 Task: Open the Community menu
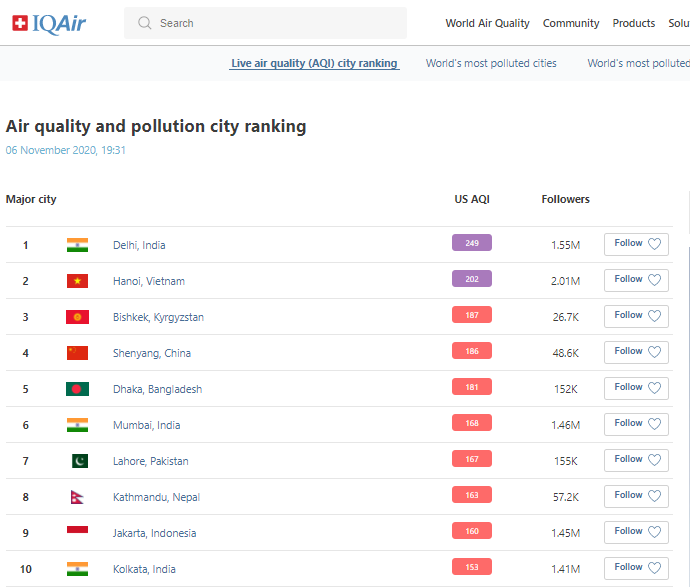tap(571, 23)
